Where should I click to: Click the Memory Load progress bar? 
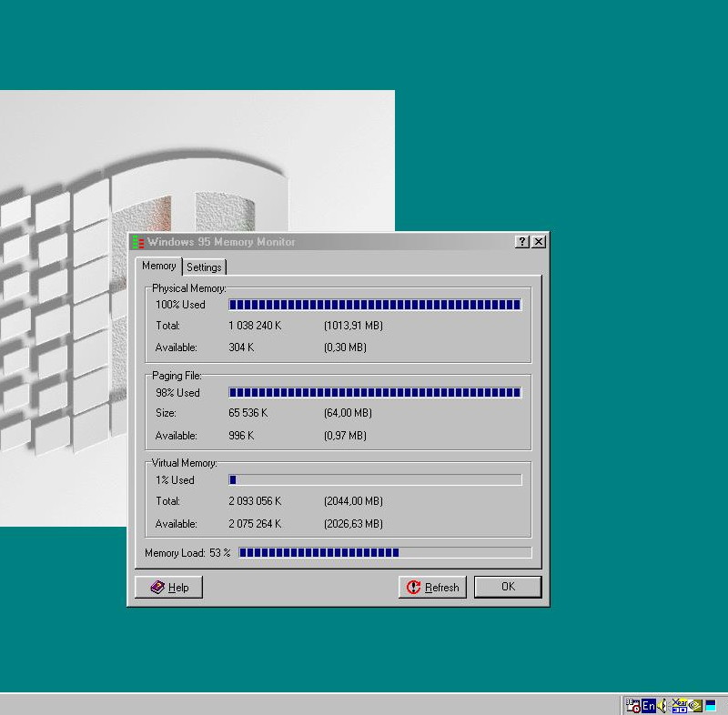[x=384, y=552]
